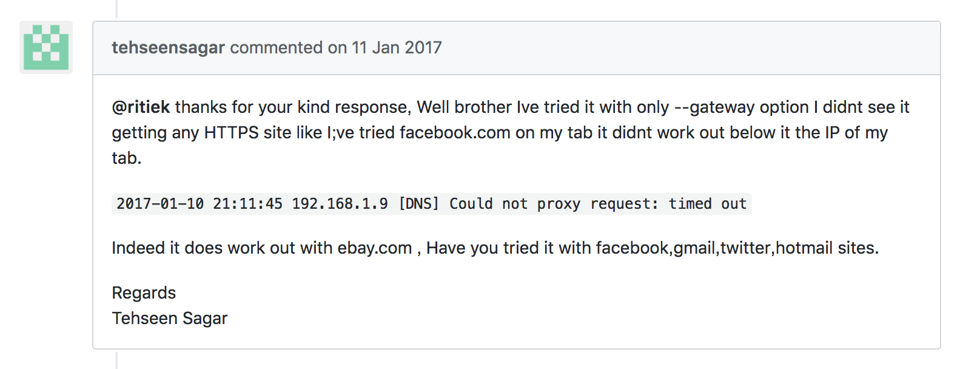Click 'timed out' in the log line
The image size is (980, 369).
coord(707,204)
